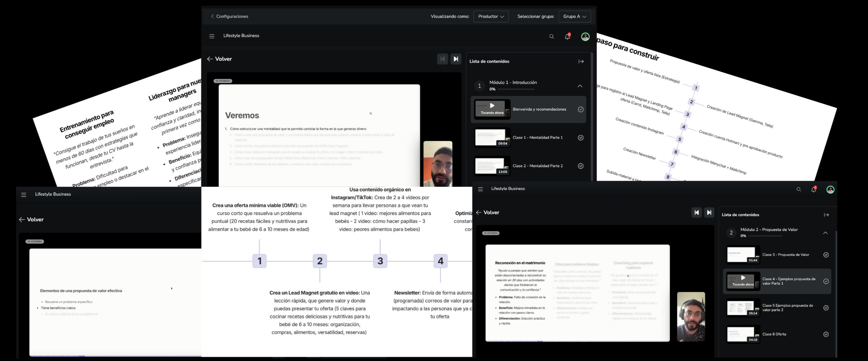Viewport: 868px width, 361px height.
Task: Skip to the next lesson above the Módulo 1 list
Action: pyautogui.click(x=456, y=59)
